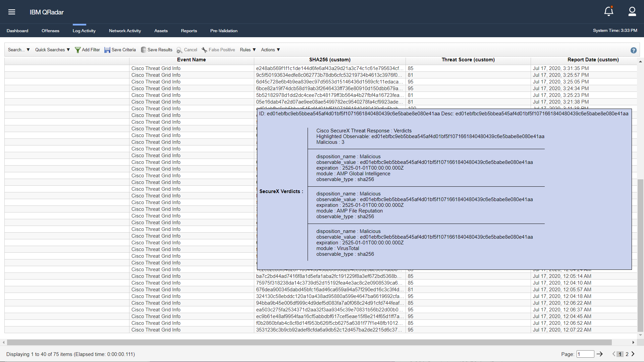
Task: Go to the Pre-Validation tab
Action: [224, 31]
